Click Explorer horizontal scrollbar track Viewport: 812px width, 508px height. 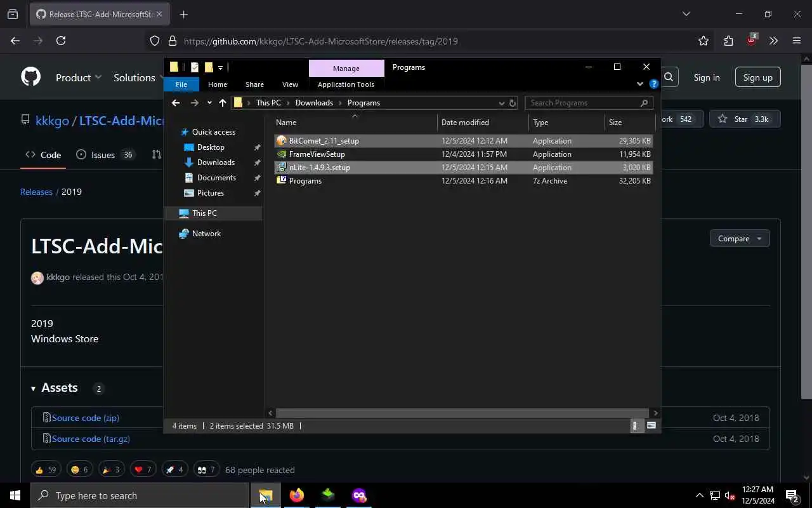coord(463,413)
